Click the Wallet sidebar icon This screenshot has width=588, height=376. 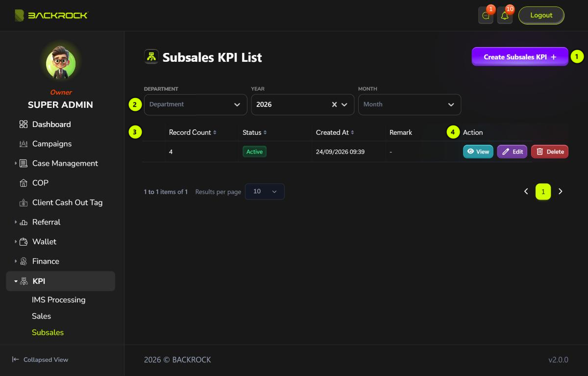click(x=24, y=242)
